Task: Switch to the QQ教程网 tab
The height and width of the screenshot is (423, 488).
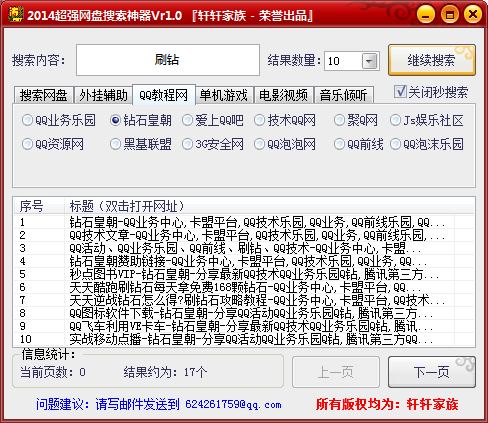Action: pyautogui.click(x=164, y=95)
